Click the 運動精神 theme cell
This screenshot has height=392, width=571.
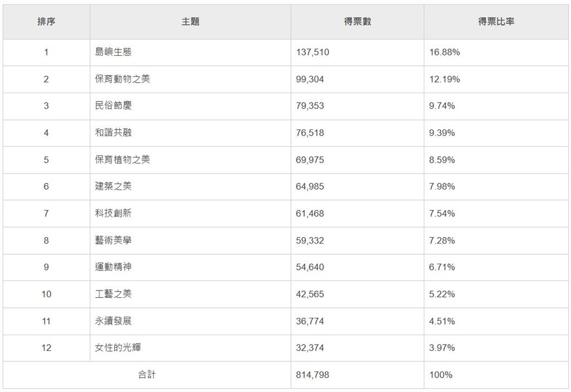coord(113,267)
